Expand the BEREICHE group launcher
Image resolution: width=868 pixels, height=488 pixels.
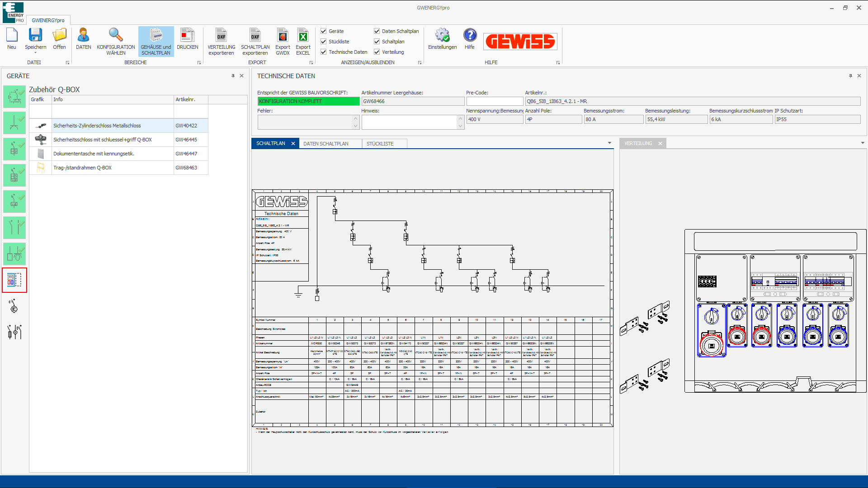pyautogui.click(x=199, y=63)
